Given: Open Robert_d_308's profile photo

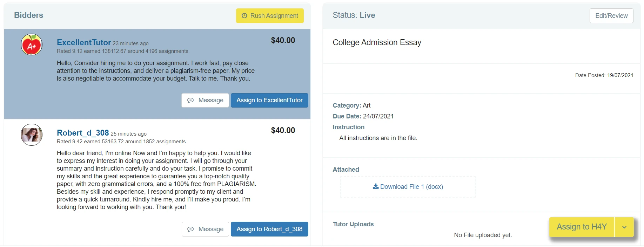Looking at the screenshot, I should click(32, 135).
